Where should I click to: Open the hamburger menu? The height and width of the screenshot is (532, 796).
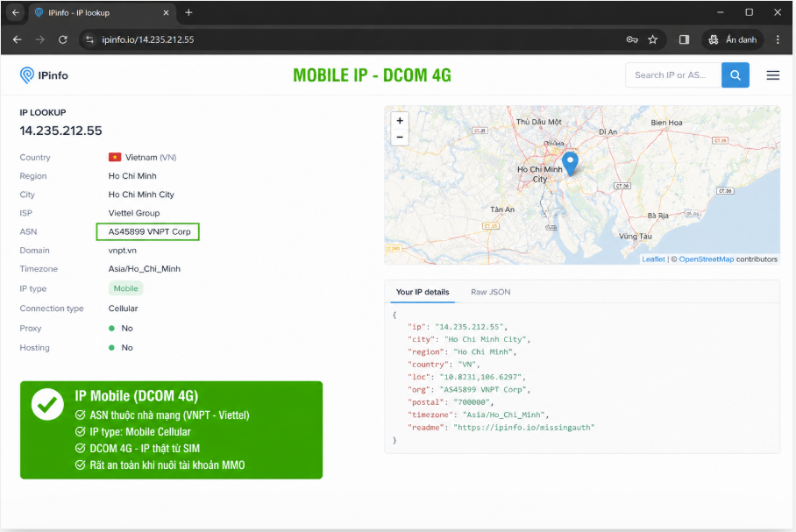pos(772,75)
